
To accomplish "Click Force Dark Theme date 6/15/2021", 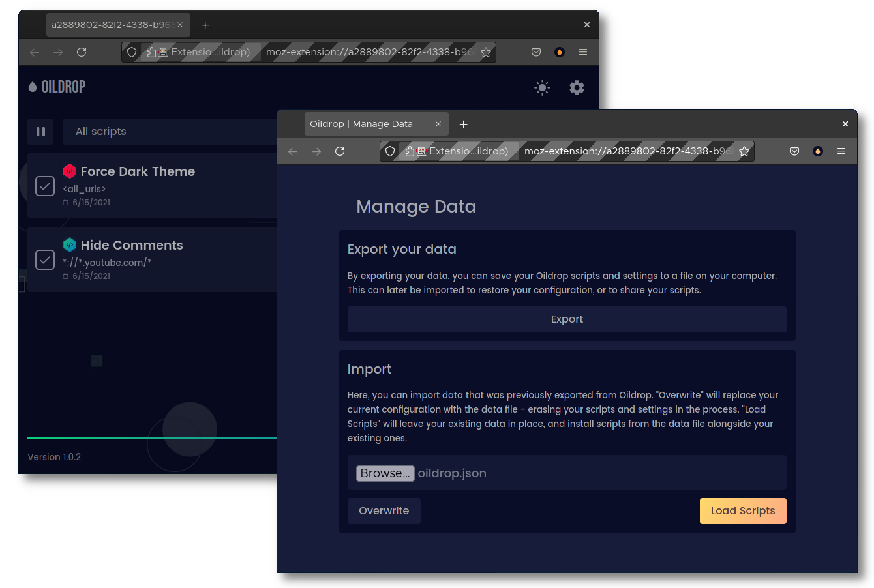I will 91,203.
